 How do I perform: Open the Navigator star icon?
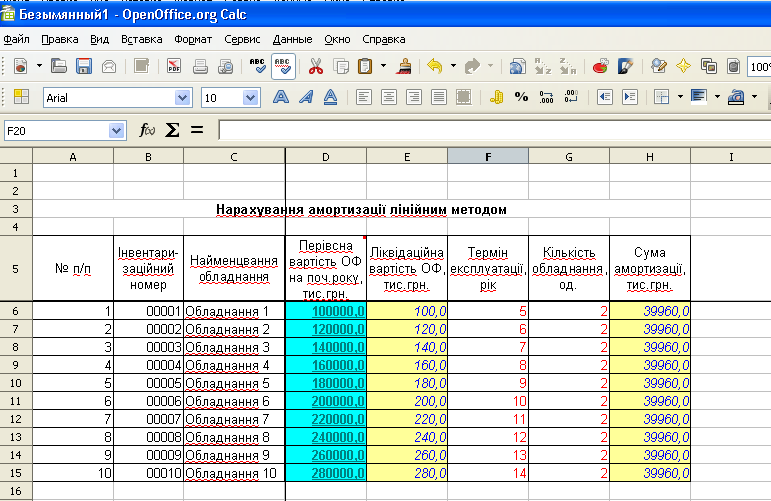pyautogui.click(x=683, y=66)
